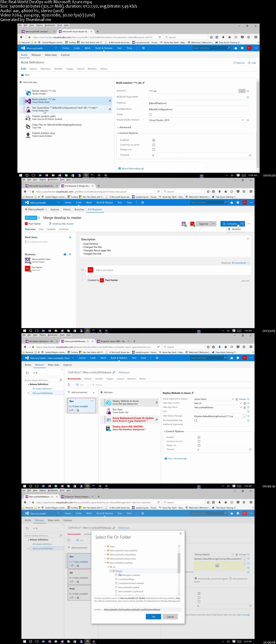Viewport: 276px width, 644px height.
Task: Follow the develop branch link
Action: [x=57, y=224]
